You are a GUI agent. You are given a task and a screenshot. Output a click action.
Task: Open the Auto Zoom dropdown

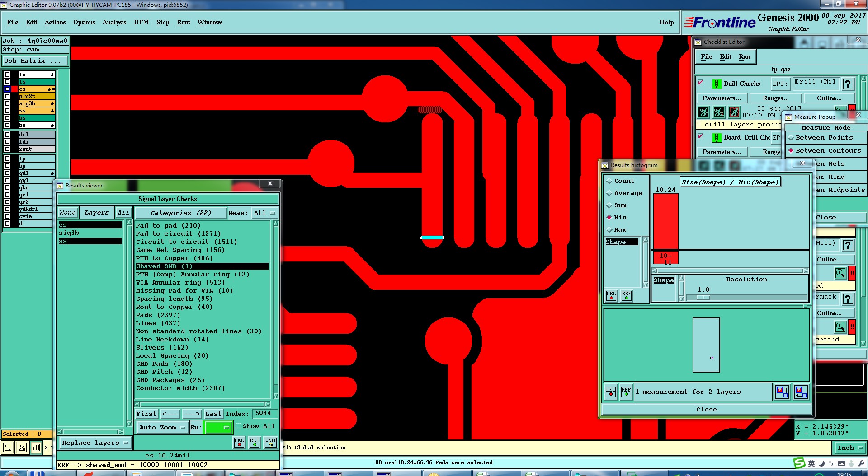click(162, 427)
